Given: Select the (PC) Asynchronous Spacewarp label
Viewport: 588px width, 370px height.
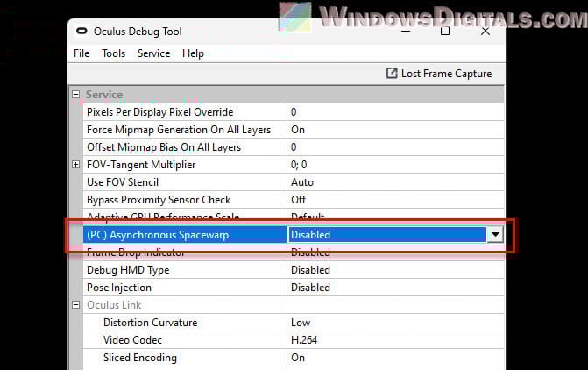Looking at the screenshot, I should (x=158, y=235).
